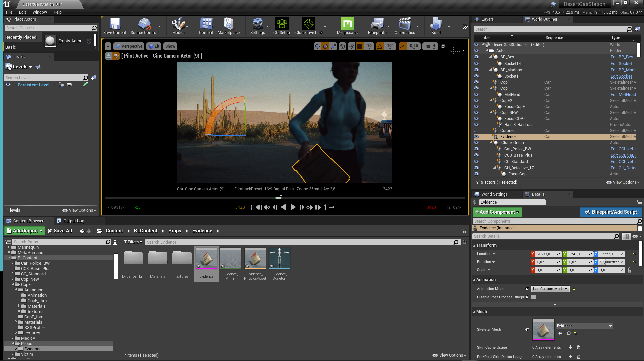This screenshot has height=361, width=644.
Task: Open Cinematics toolbar icon
Action: click(405, 26)
